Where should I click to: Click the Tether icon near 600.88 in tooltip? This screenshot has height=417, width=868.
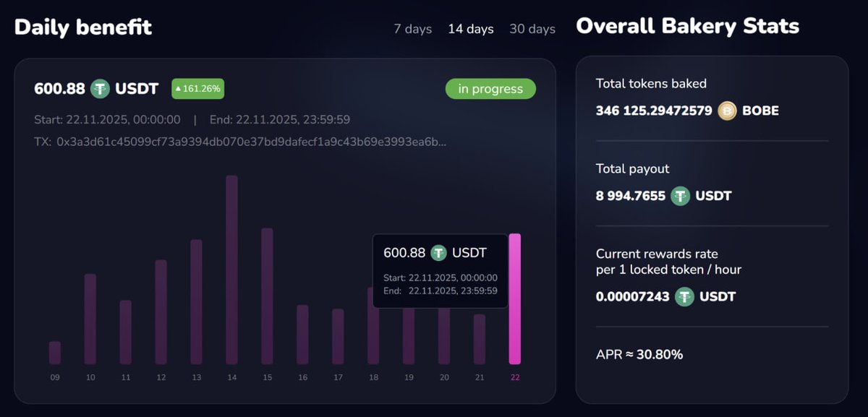[x=437, y=253]
